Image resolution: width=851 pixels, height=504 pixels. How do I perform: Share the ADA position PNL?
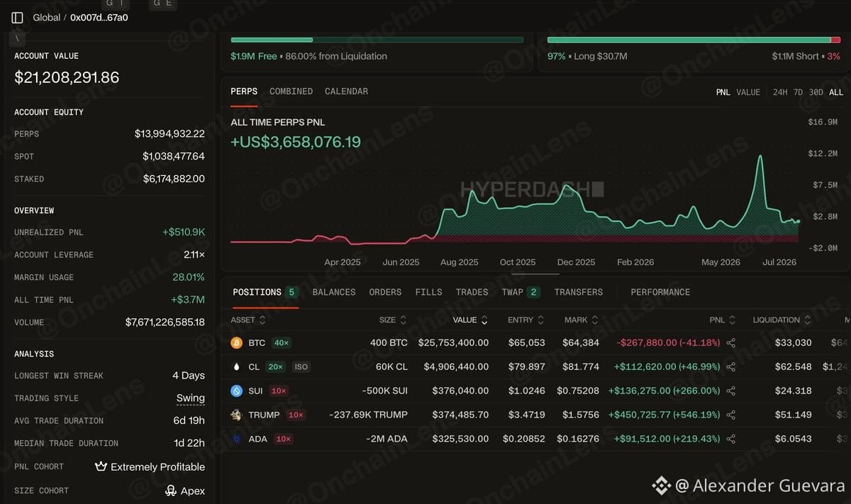click(x=731, y=439)
